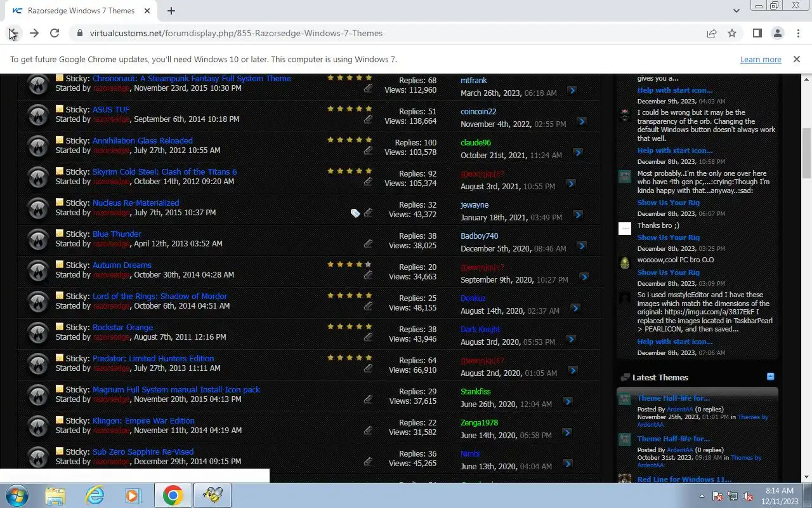Open Windows Explorer folder in taskbar

[x=56, y=495]
